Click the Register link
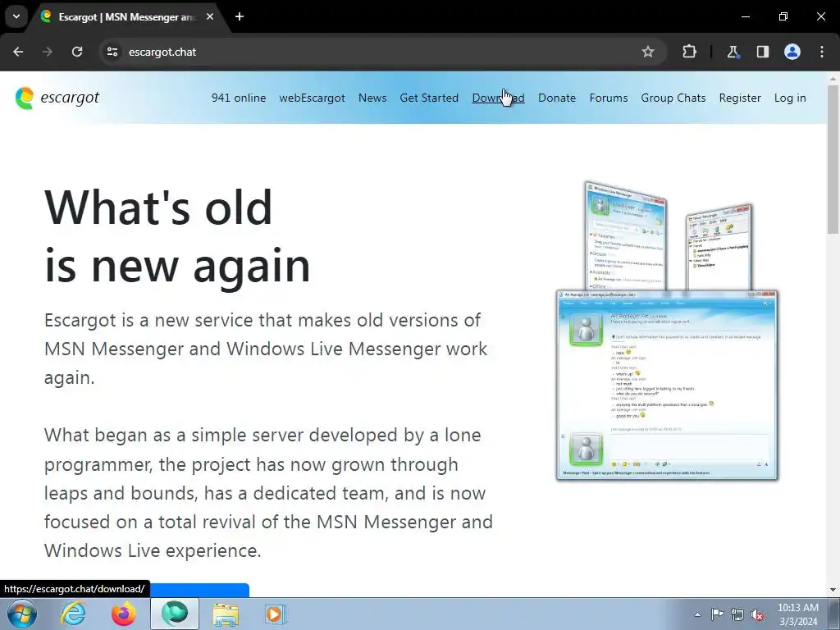The height and width of the screenshot is (630, 840). coord(740,98)
